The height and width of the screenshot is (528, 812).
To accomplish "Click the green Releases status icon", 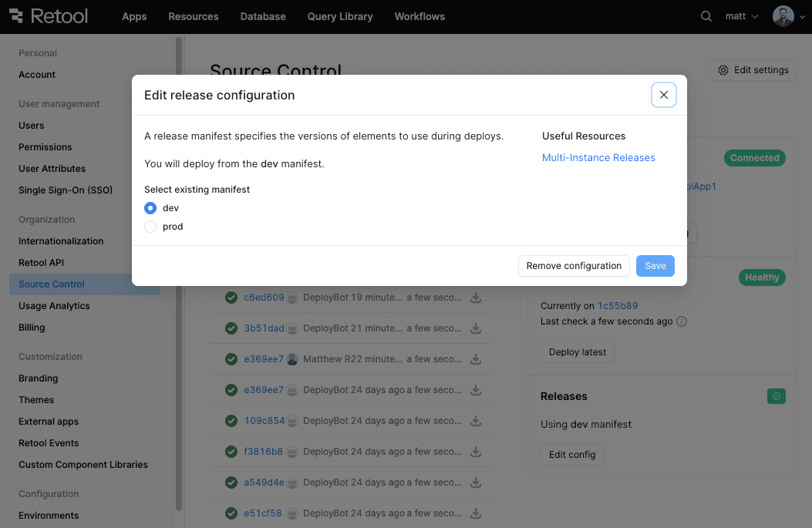I will [x=776, y=396].
